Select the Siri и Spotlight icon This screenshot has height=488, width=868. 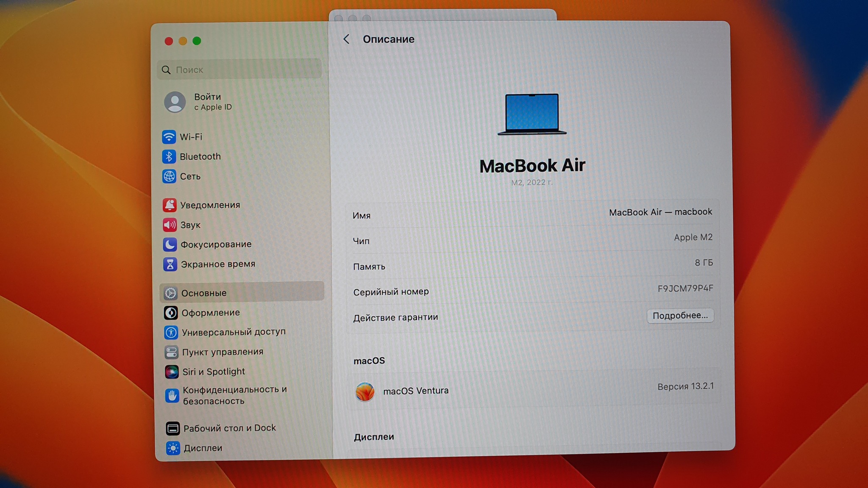click(171, 372)
